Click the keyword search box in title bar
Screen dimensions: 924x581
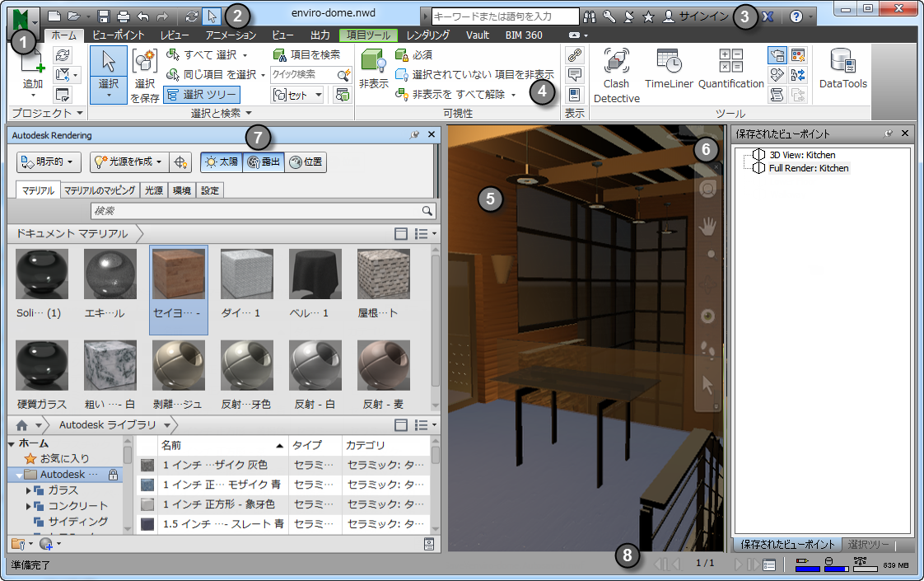(x=506, y=16)
